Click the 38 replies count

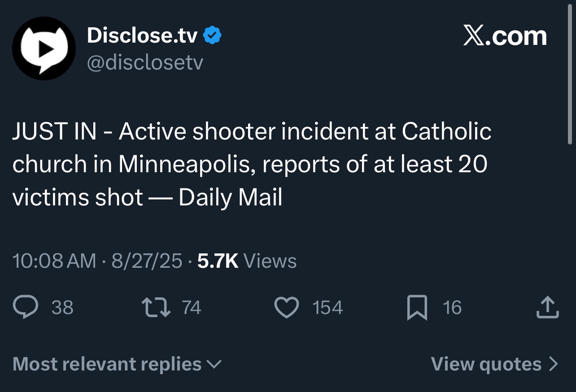point(62,308)
